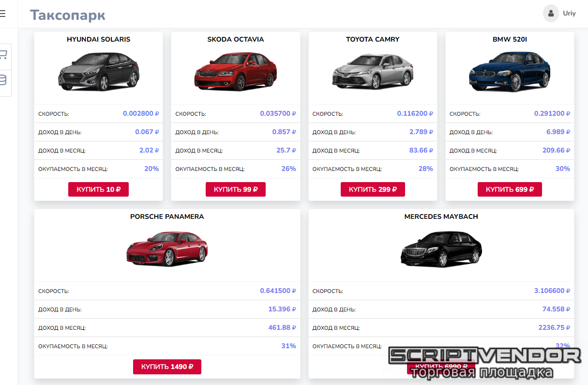The image size is (588, 385).
Task: Click the TOYOTA CAMRY card title
Action: 373,39
